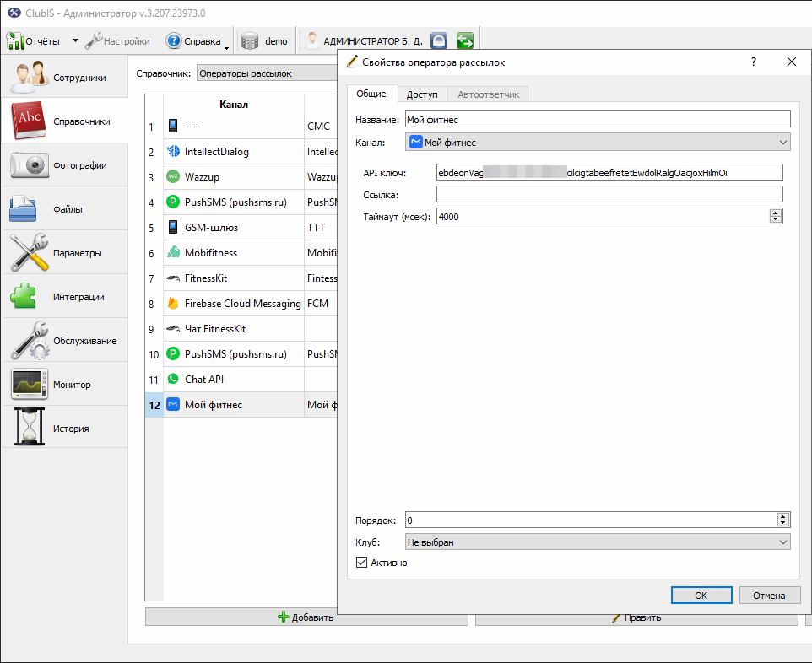This screenshot has height=663, width=812.
Task: Click the demo database icon
Action: pyautogui.click(x=250, y=40)
